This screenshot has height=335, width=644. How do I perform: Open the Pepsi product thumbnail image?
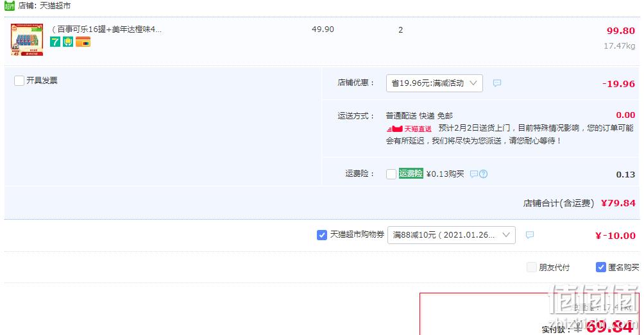[27, 40]
